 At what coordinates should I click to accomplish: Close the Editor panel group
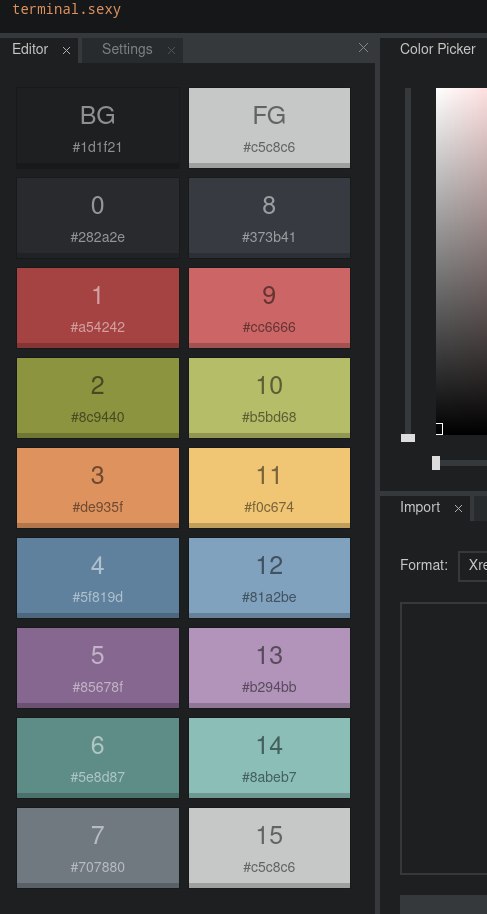(x=363, y=48)
